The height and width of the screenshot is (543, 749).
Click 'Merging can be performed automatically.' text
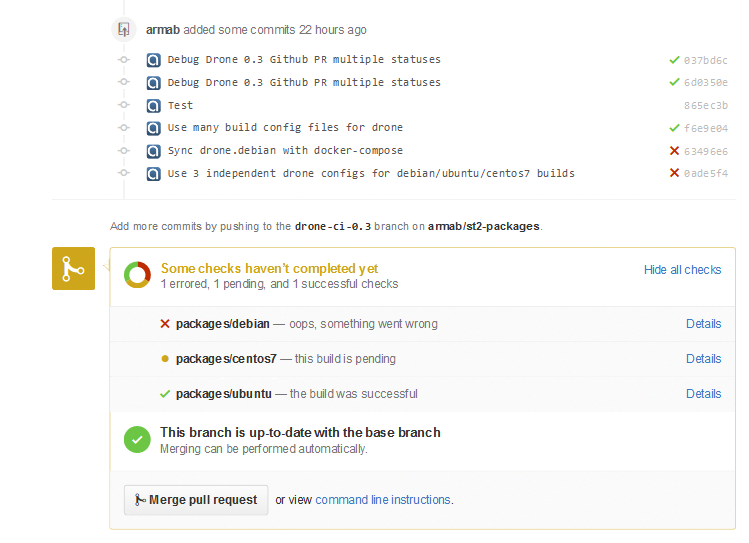pos(264,449)
